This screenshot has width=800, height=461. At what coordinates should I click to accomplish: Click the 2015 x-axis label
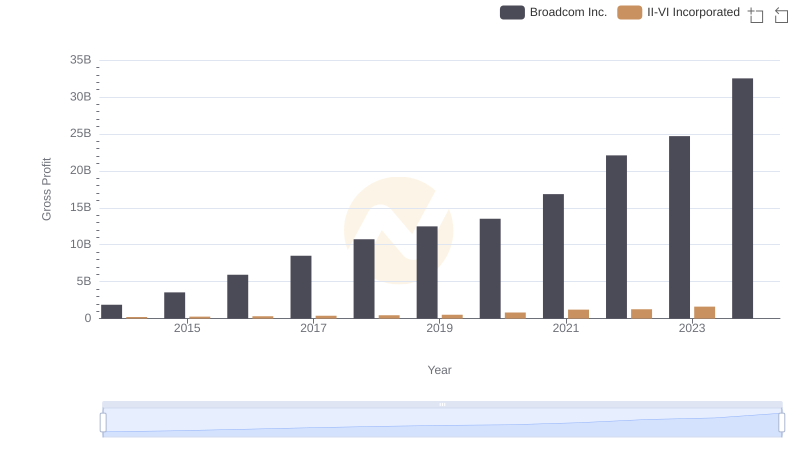tap(187, 328)
